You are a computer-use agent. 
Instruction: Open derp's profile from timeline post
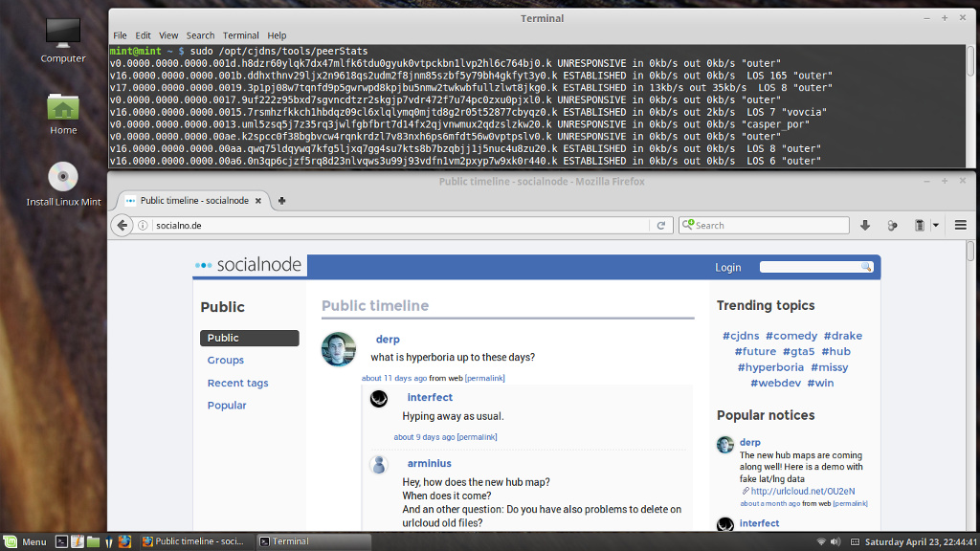pos(388,340)
